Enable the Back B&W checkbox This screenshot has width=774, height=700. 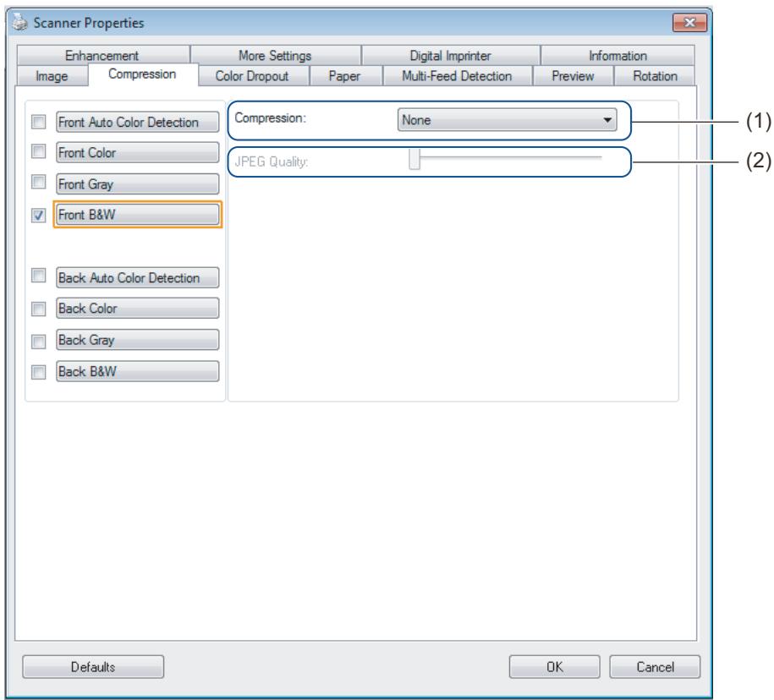click(39, 372)
